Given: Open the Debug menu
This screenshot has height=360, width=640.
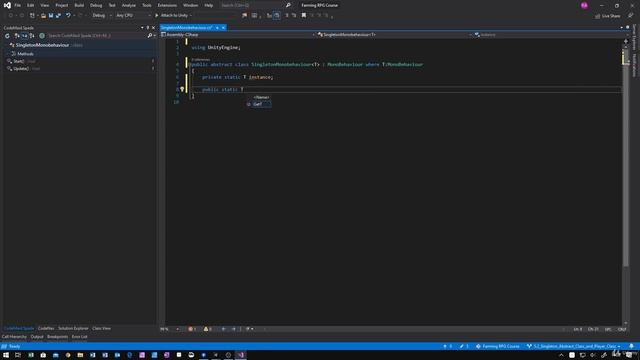Looking at the screenshot, I should [96, 5].
